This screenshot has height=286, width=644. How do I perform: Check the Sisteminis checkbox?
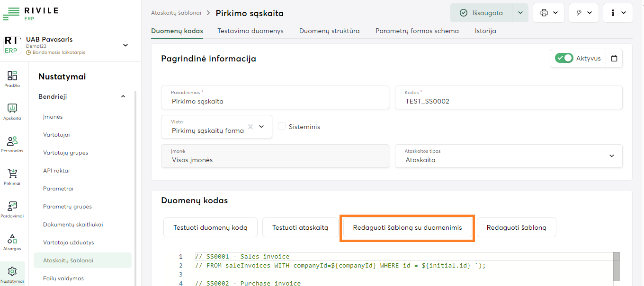tap(282, 127)
